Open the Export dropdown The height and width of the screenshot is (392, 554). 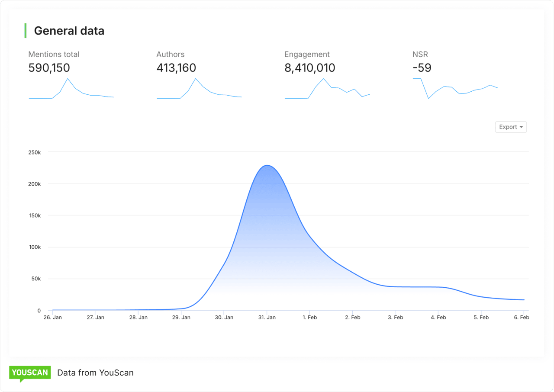(511, 127)
